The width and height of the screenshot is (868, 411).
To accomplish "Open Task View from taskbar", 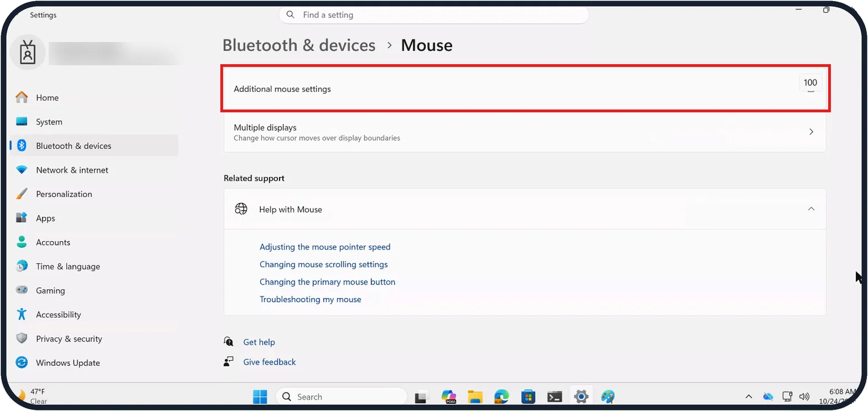I will [422, 397].
